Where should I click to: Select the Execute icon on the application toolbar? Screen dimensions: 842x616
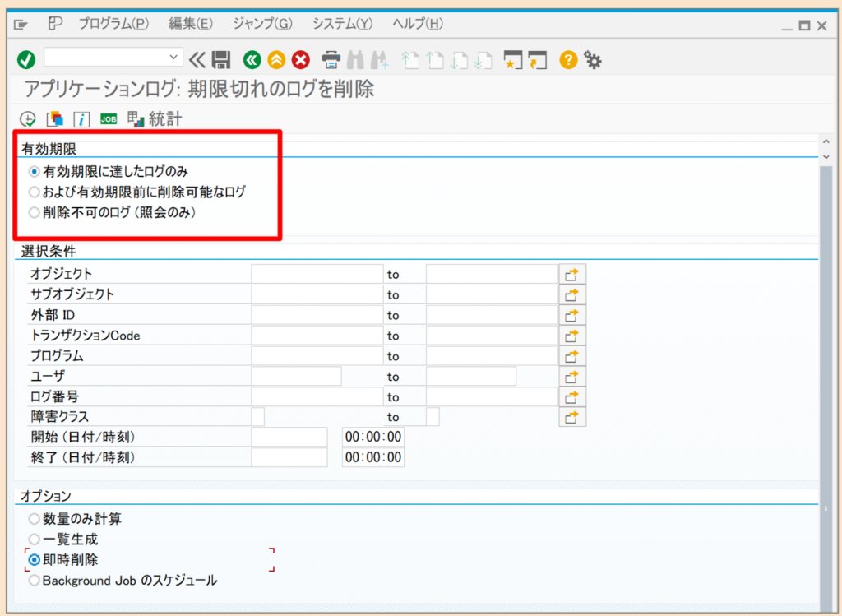pos(27,118)
